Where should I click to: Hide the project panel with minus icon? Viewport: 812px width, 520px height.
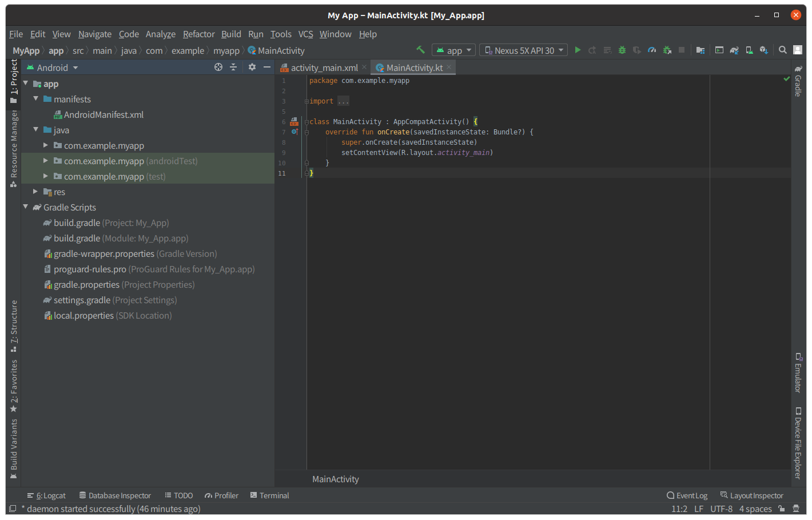point(266,68)
